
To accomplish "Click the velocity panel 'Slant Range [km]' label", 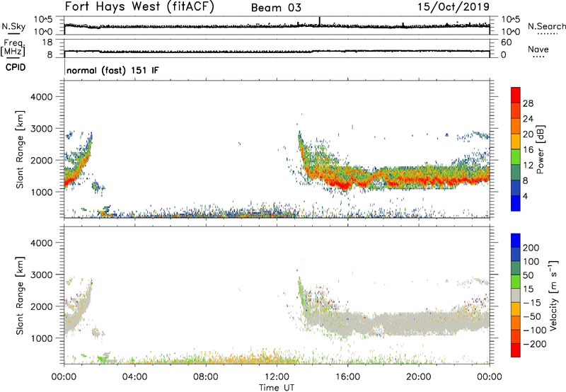I will (x=20, y=296).
